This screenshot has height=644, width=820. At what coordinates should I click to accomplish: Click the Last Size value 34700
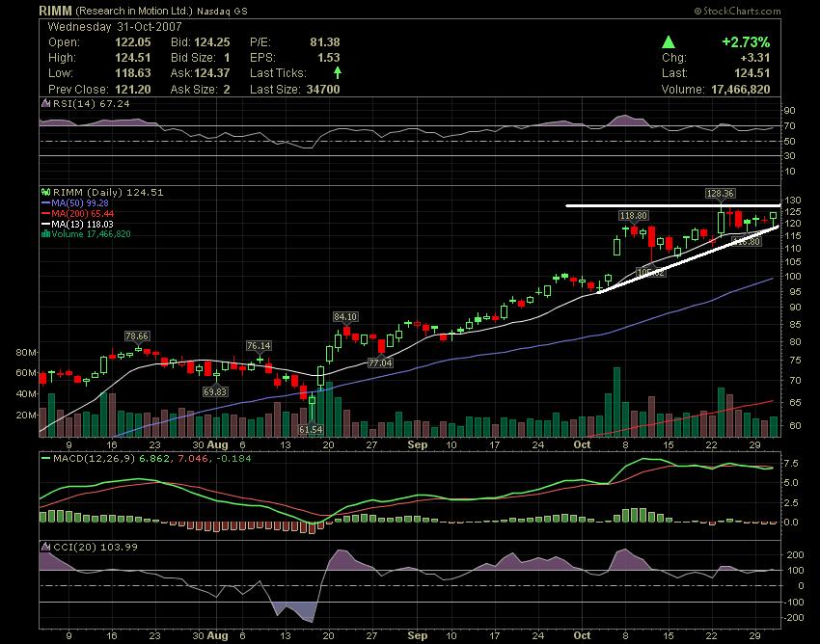(323, 90)
